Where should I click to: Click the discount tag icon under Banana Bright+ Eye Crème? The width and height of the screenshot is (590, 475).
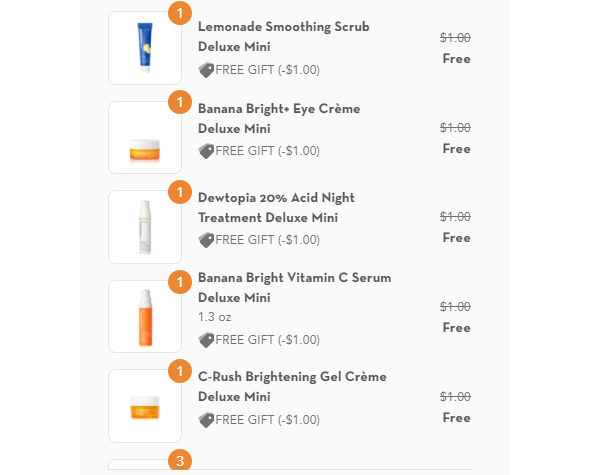(x=206, y=151)
